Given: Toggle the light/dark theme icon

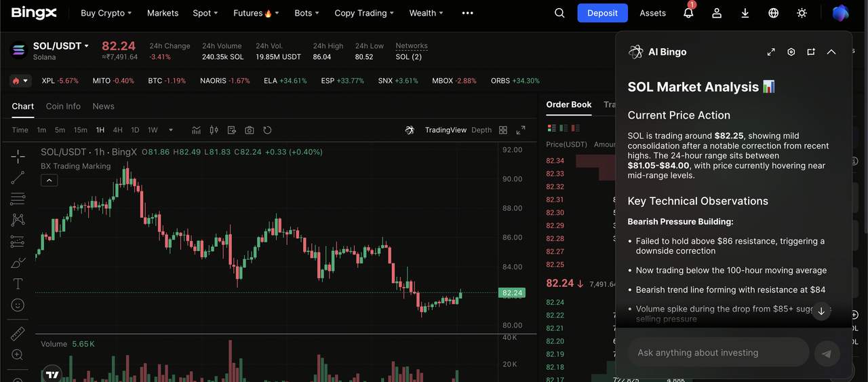Looking at the screenshot, I should pos(802,13).
